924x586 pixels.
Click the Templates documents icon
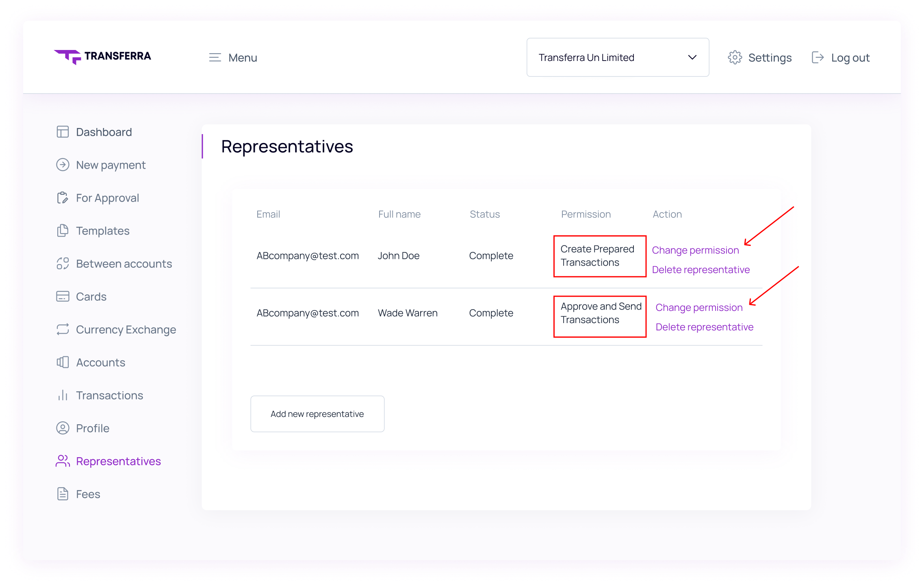pyautogui.click(x=63, y=231)
